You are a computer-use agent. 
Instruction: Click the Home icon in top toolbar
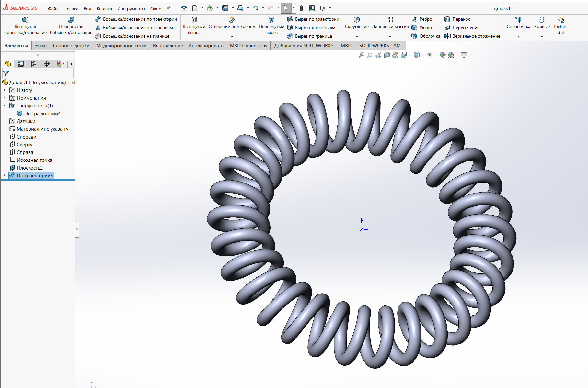184,8
